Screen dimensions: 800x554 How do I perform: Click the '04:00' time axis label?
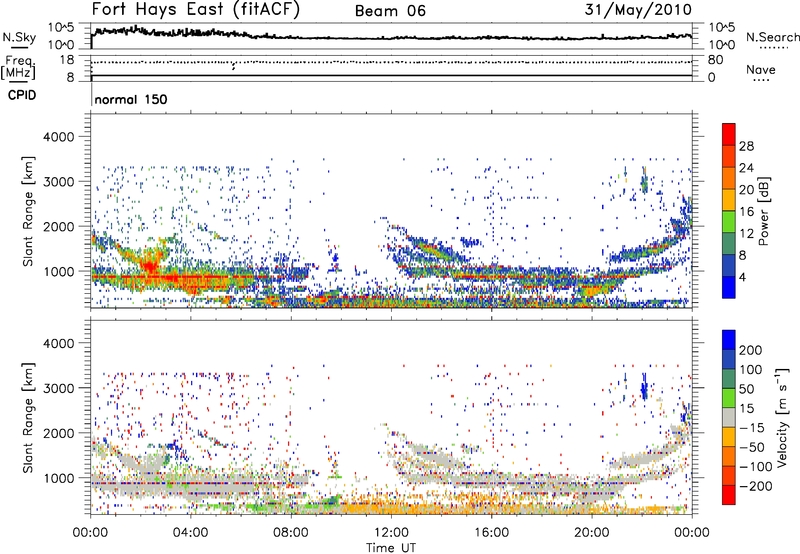pyautogui.click(x=190, y=533)
